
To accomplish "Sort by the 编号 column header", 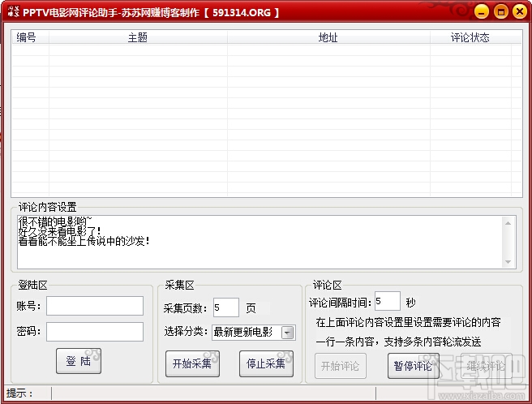I will 30,37.
